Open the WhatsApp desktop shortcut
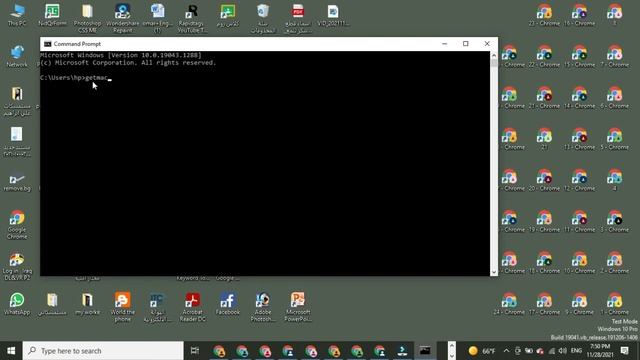 [17, 304]
